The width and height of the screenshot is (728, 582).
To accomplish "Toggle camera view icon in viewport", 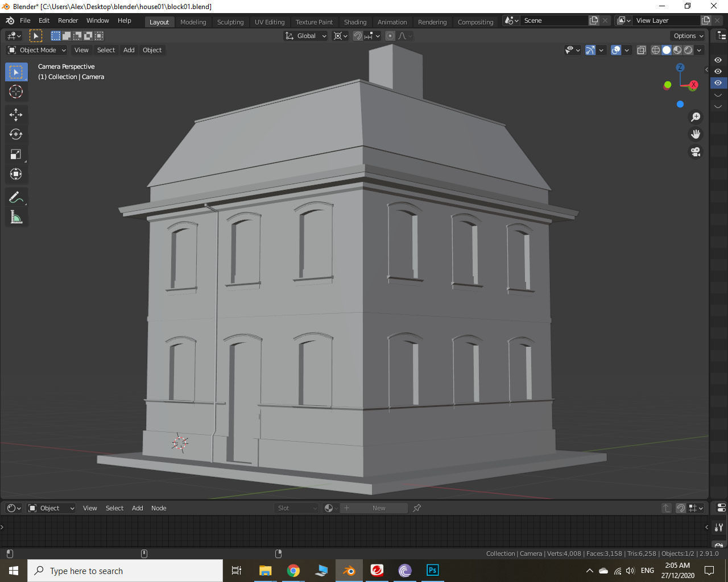I will click(x=696, y=152).
